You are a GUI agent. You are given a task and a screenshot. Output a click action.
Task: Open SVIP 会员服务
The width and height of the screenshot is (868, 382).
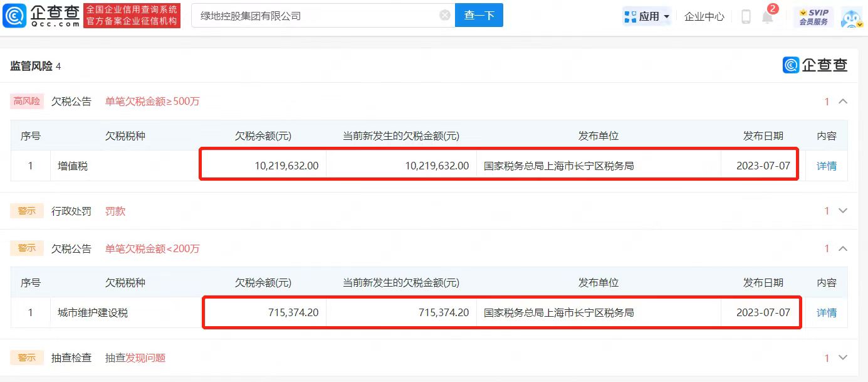click(813, 17)
